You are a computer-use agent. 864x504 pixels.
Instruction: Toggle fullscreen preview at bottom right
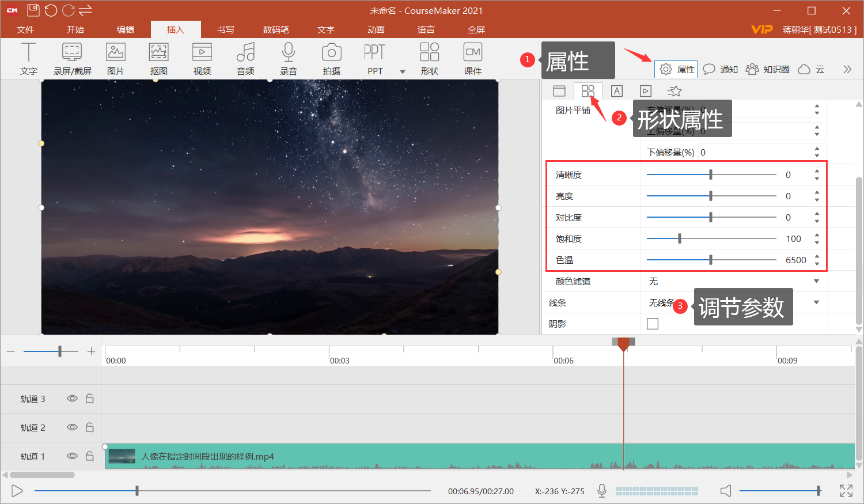pos(846,491)
